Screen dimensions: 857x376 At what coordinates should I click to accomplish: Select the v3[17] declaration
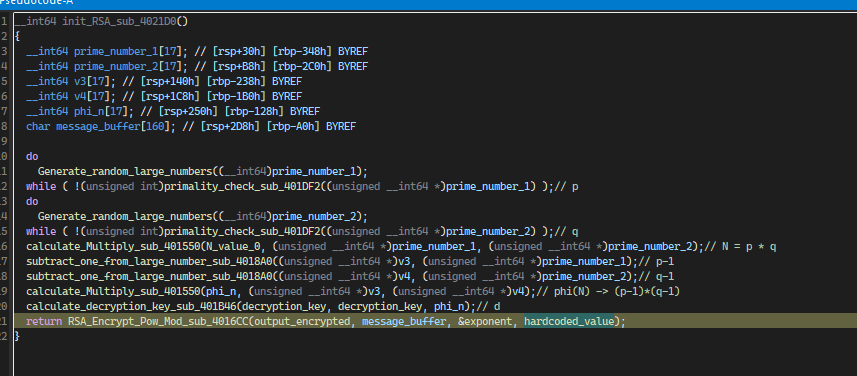coord(95,81)
